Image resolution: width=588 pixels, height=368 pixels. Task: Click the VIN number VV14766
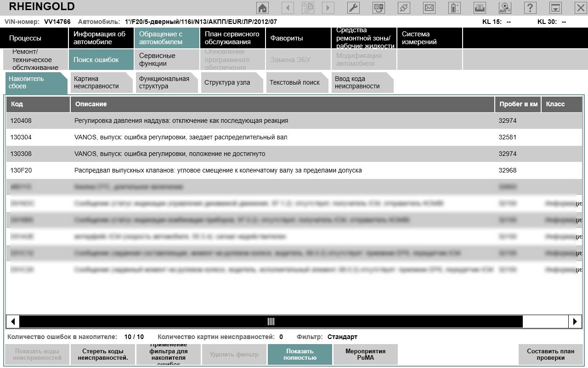click(x=57, y=22)
